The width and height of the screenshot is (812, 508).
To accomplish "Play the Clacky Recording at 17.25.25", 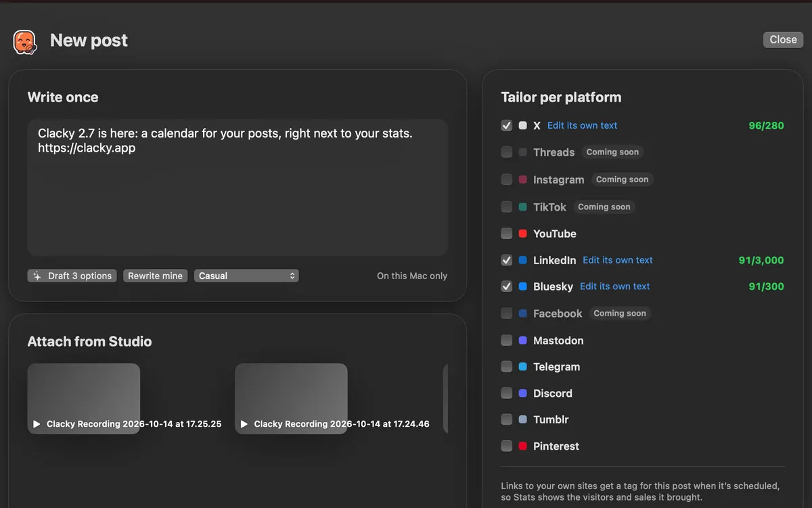I will point(37,424).
